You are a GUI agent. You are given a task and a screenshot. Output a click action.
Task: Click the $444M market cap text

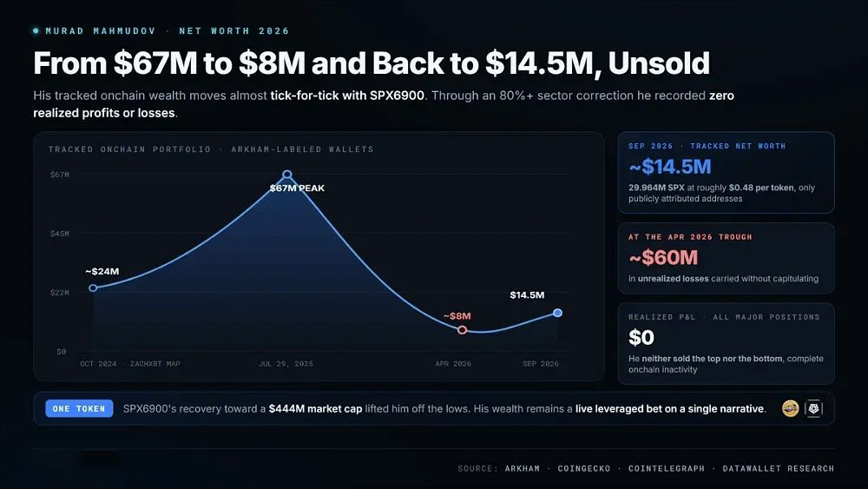point(316,409)
